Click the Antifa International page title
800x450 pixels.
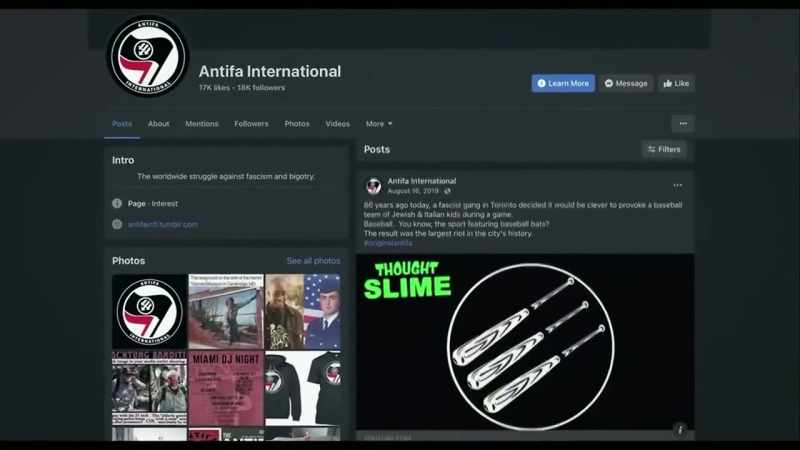point(270,71)
